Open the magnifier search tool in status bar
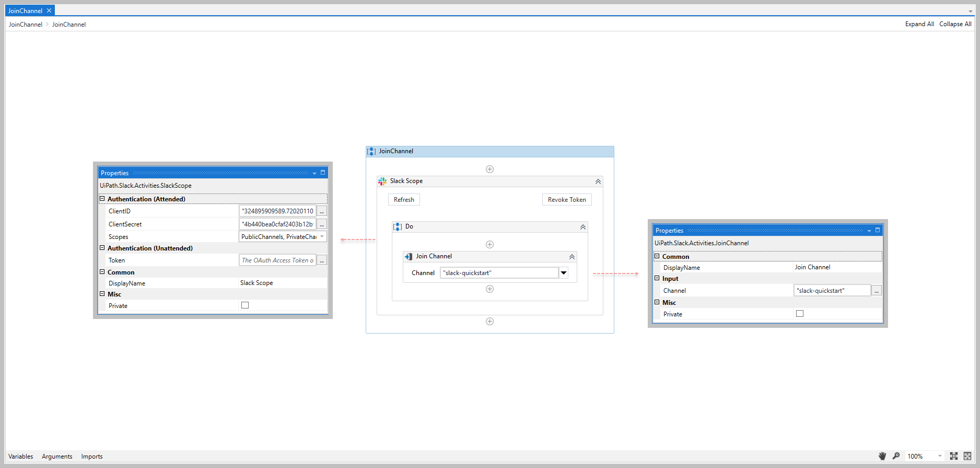980x468 pixels. [896, 456]
